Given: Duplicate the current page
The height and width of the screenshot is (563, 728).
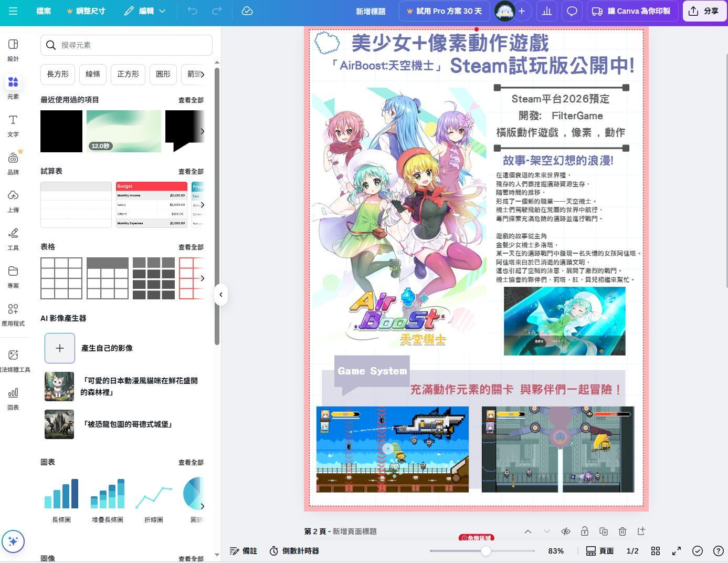Looking at the screenshot, I should tap(604, 531).
